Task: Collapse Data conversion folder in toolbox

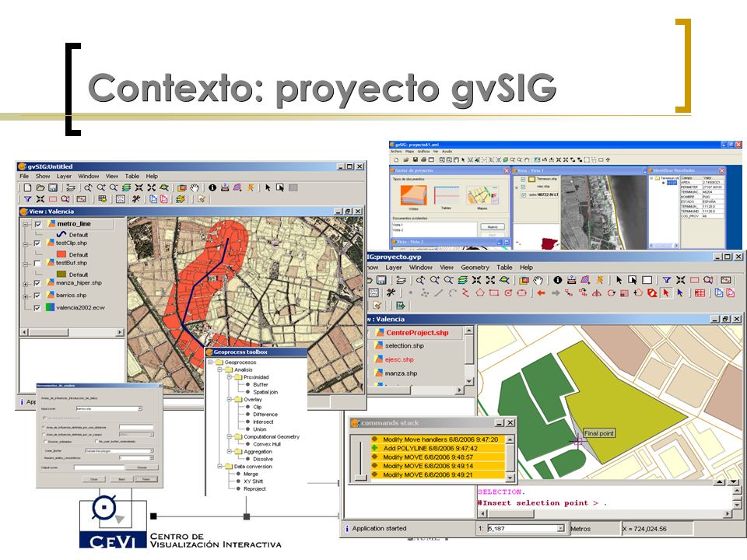Action: 219,467
